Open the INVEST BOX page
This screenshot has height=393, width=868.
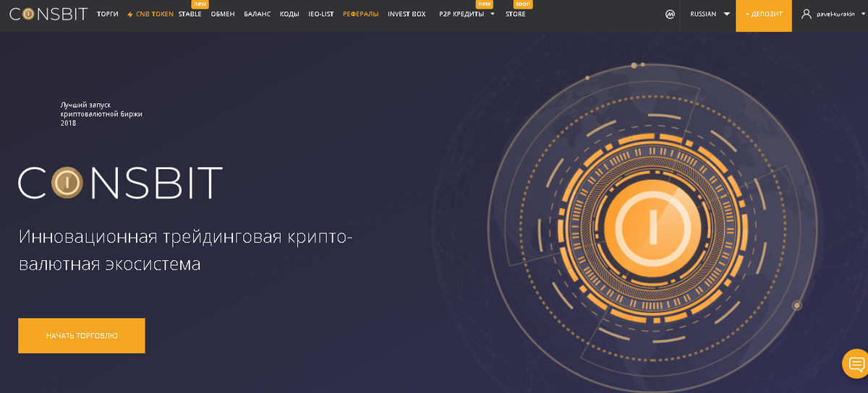[407, 14]
